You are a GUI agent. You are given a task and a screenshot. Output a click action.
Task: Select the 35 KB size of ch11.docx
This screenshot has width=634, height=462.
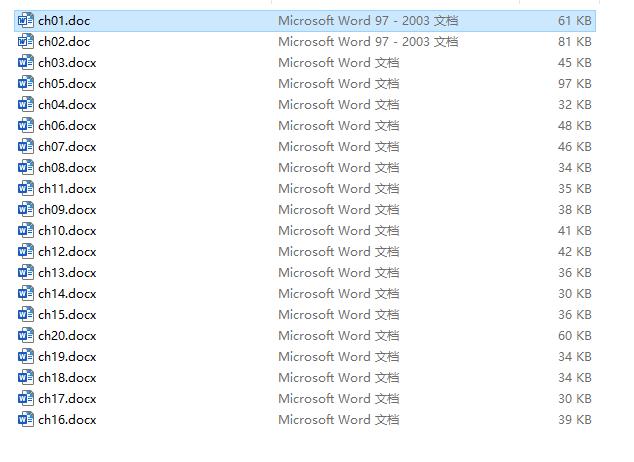(575, 189)
